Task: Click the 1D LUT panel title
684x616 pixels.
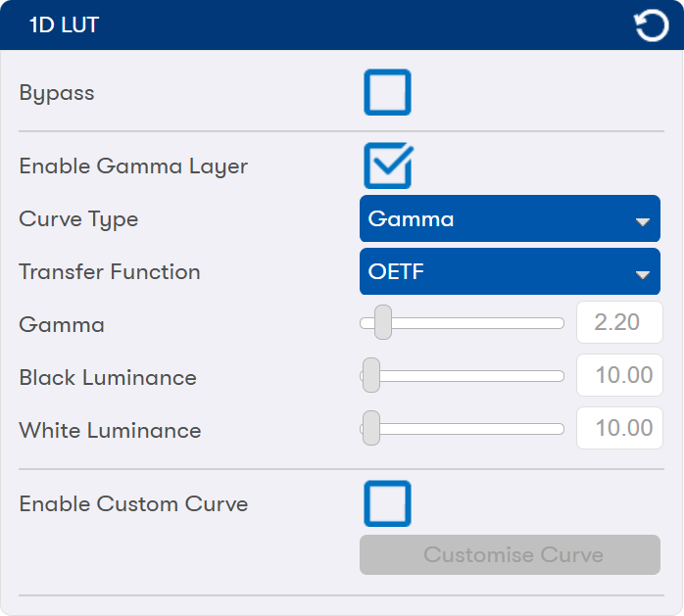Action: pos(65,25)
